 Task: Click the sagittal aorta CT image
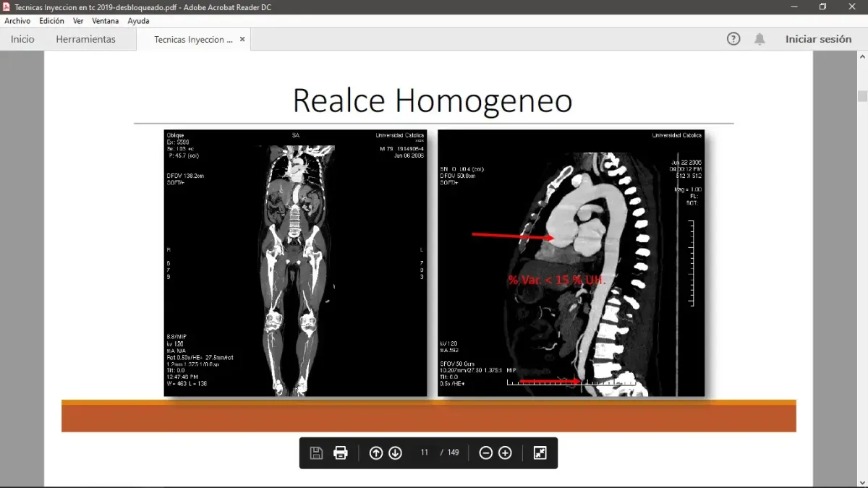coord(571,263)
